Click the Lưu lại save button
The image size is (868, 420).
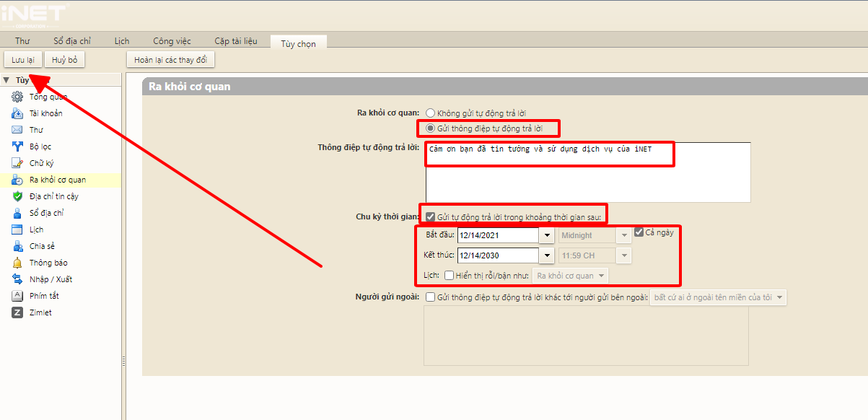pos(23,59)
